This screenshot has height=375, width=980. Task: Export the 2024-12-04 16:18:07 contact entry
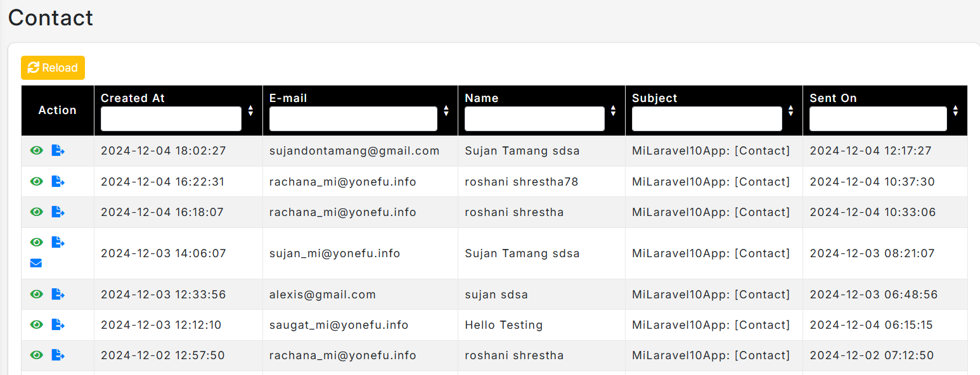[x=58, y=212]
